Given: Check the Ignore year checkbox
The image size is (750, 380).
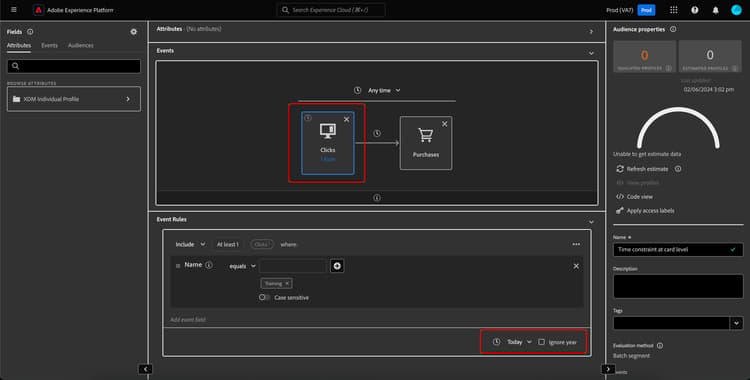Looking at the screenshot, I should 541,342.
